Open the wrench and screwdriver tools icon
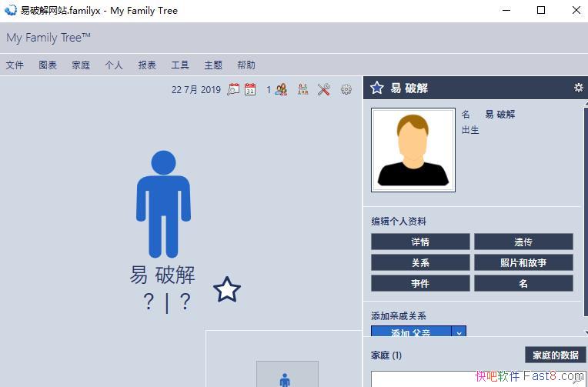This screenshot has height=387, width=588. click(x=324, y=89)
